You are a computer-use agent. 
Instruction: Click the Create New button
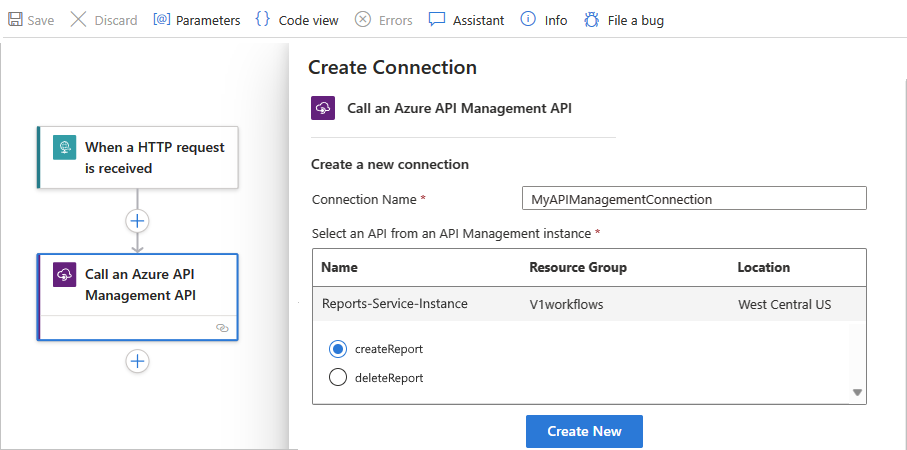click(584, 431)
